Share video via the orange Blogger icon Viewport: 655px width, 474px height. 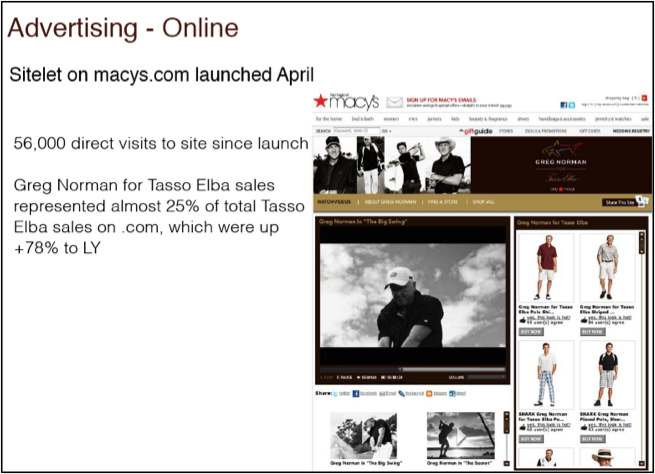429,393
